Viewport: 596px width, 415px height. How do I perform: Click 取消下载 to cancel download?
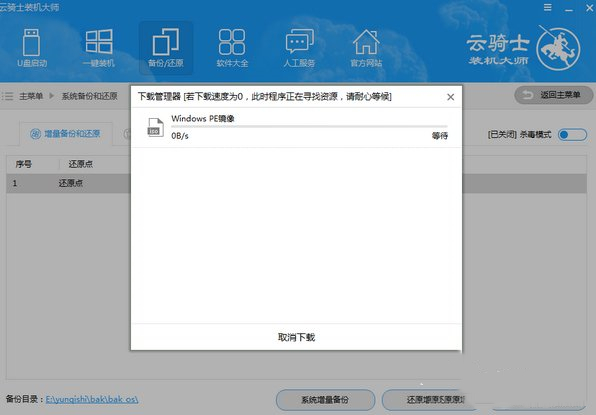(296, 337)
